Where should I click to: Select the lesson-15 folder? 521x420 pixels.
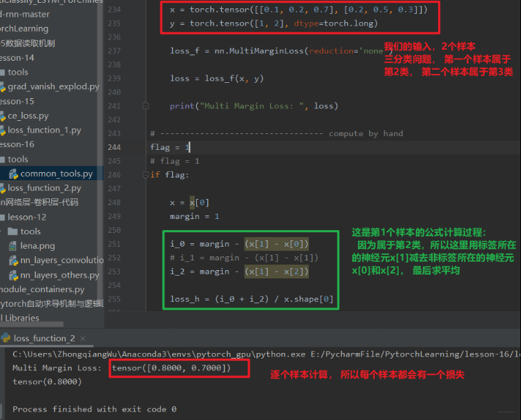coord(17,102)
